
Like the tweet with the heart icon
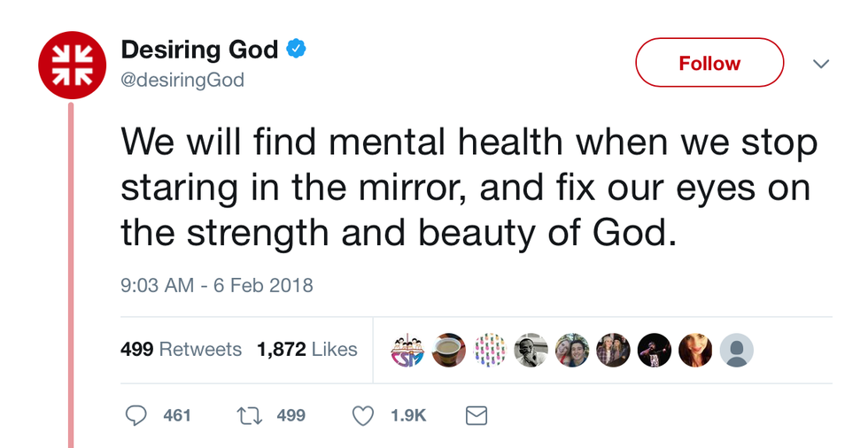click(363, 415)
